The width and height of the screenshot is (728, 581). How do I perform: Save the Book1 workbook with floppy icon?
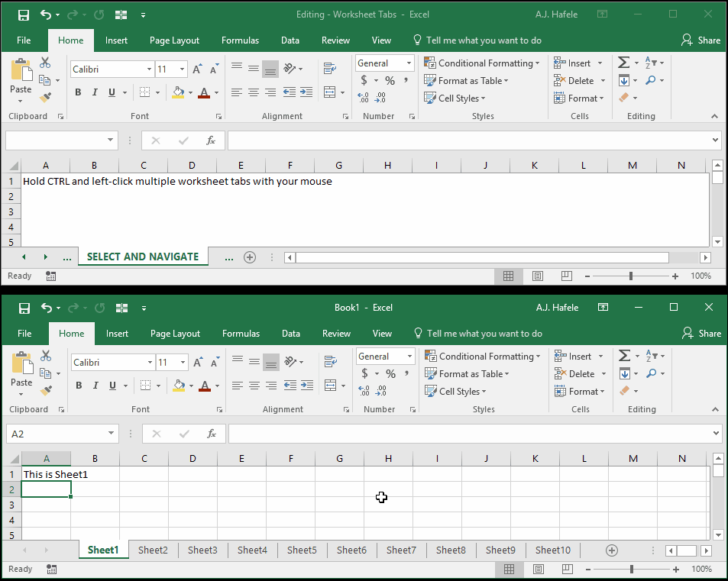point(24,308)
